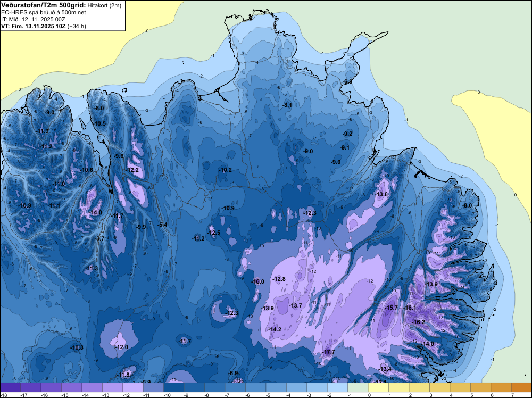Click the -9.2 temperature label

point(348,134)
